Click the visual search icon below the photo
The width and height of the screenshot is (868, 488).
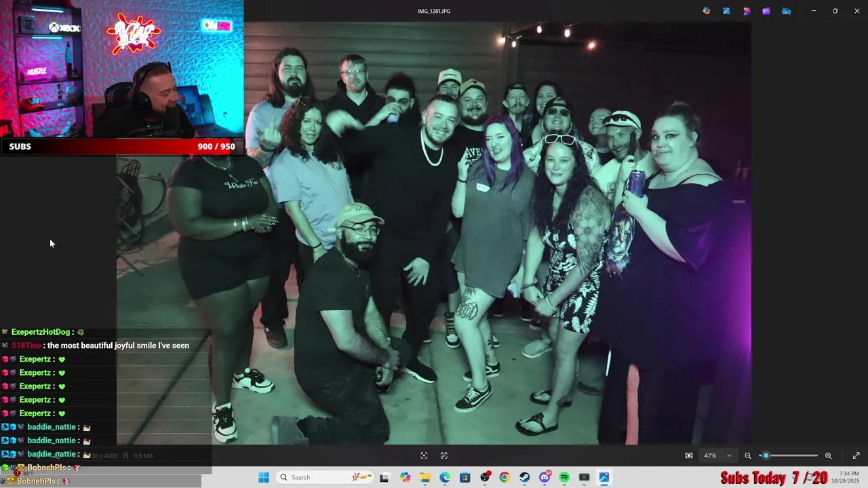pyautogui.click(x=424, y=455)
